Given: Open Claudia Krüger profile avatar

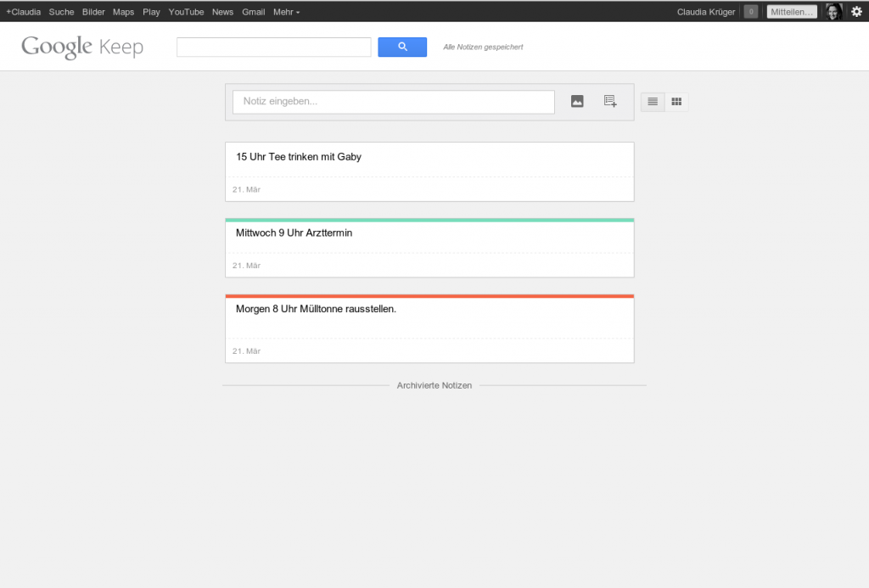Looking at the screenshot, I should click(834, 12).
